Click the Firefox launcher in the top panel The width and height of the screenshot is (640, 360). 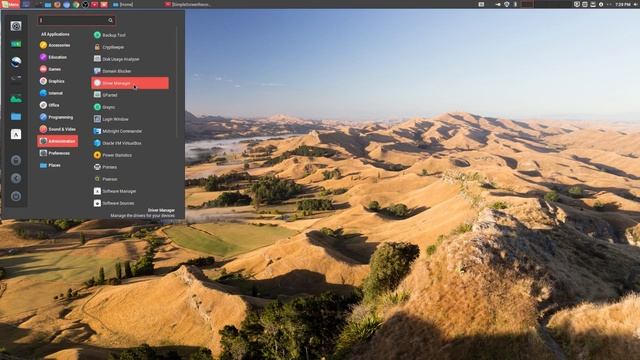[x=57, y=4]
